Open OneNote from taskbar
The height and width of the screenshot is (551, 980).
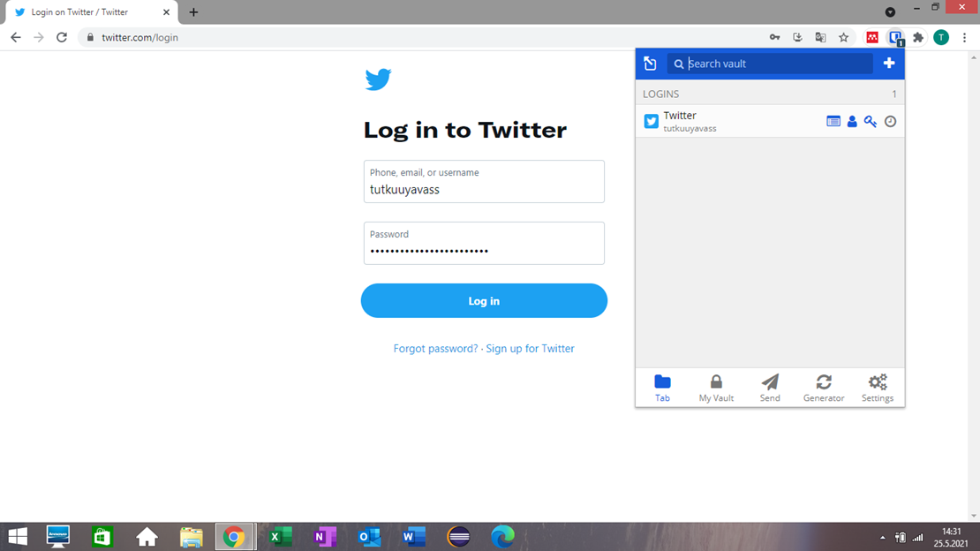(325, 537)
